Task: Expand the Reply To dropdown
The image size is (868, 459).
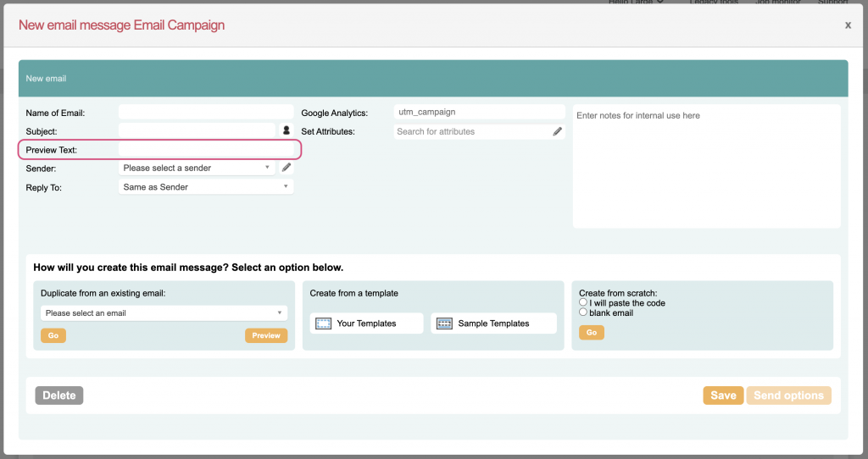Action: click(206, 187)
